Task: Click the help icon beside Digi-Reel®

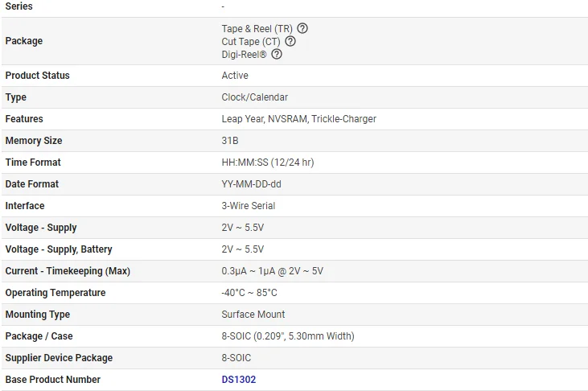Action: [277, 54]
